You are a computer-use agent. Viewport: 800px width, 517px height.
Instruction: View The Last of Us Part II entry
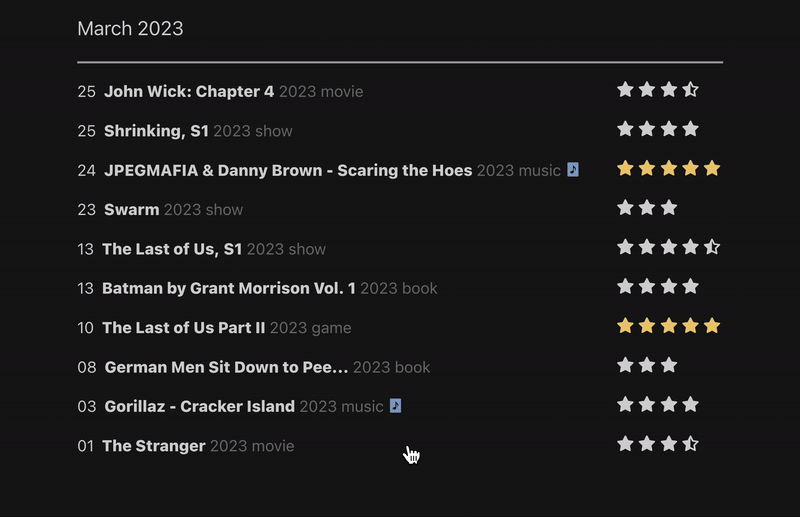(x=183, y=328)
